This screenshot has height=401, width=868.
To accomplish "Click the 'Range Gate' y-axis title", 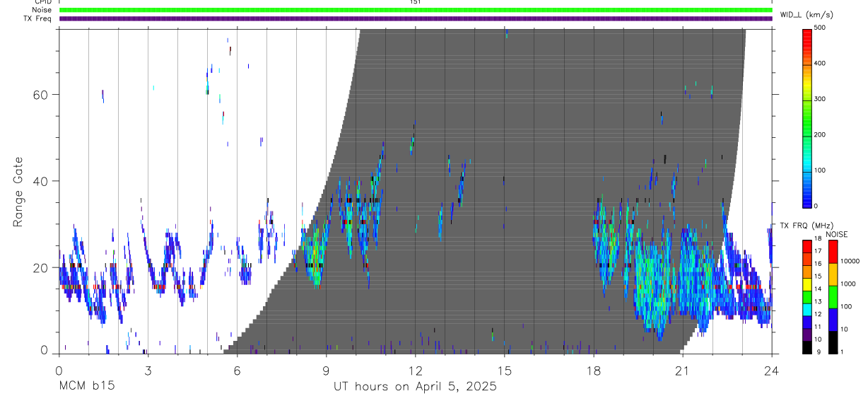I will pos(18,191).
